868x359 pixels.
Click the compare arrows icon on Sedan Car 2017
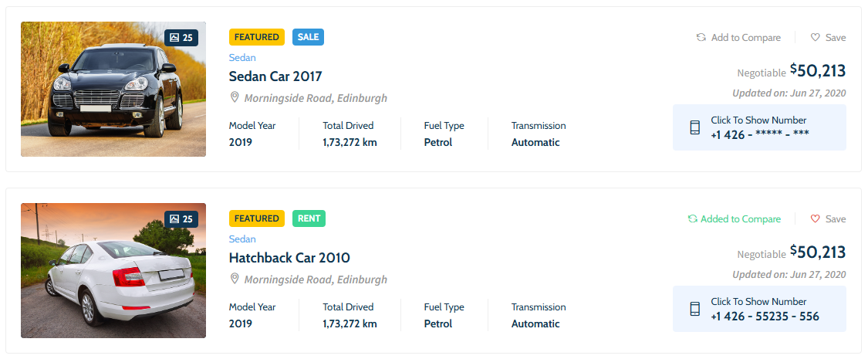click(701, 37)
